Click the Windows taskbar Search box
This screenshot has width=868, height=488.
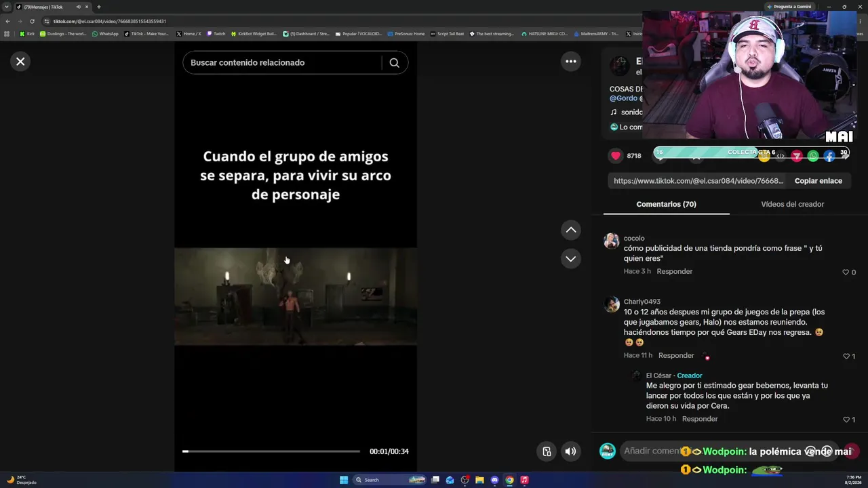pyautogui.click(x=389, y=480)
